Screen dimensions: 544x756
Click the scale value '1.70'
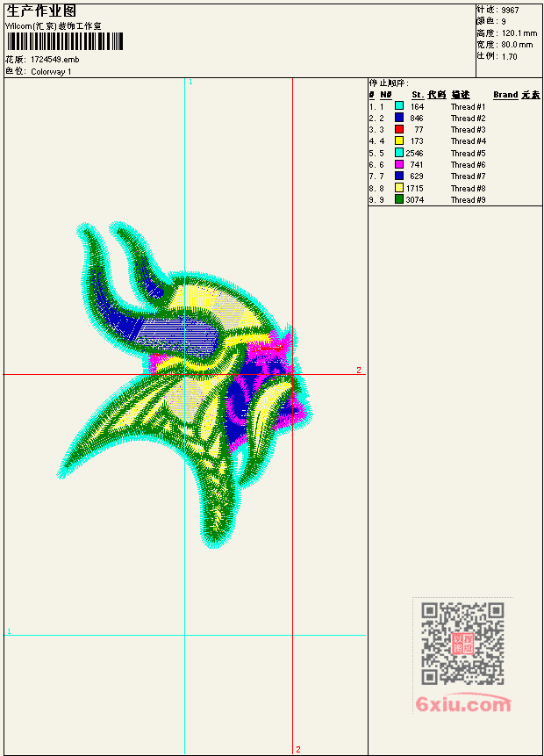[x=509, y=57]
